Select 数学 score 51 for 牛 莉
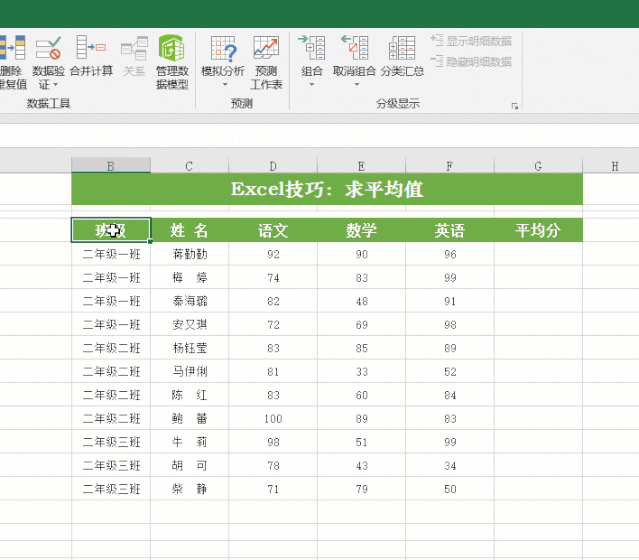Screen dimensions: 639x560 tap(361, 442)
